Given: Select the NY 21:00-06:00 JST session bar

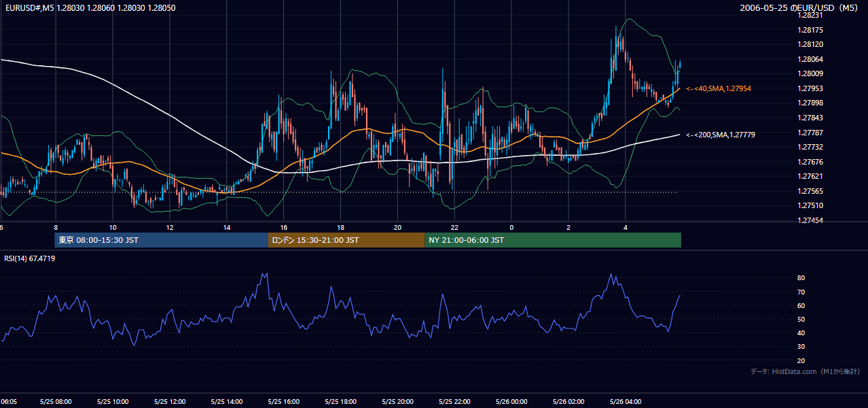Looking at the screenshot, I should click(x=553, y=240).
